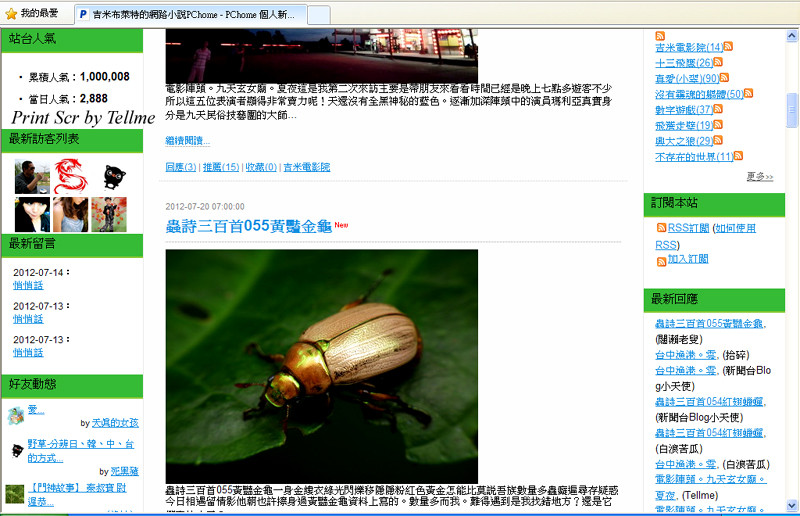Open the dark-haired woman visitor avatar
The height and width of the screenshot is (516, 800).
click(32, 214)
